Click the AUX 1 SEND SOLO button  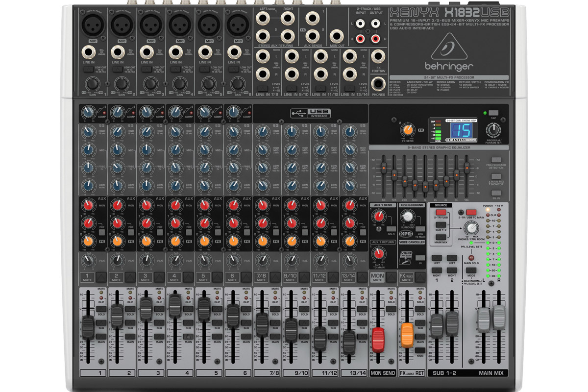click(391, 229)
